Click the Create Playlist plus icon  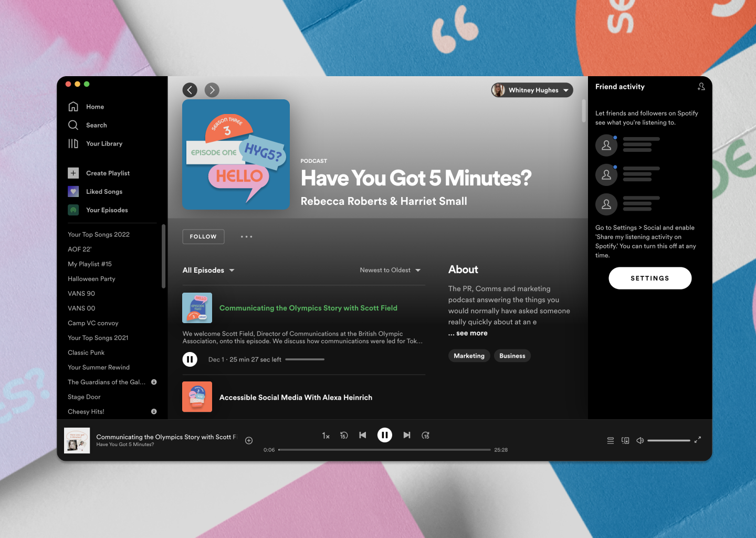73,173
